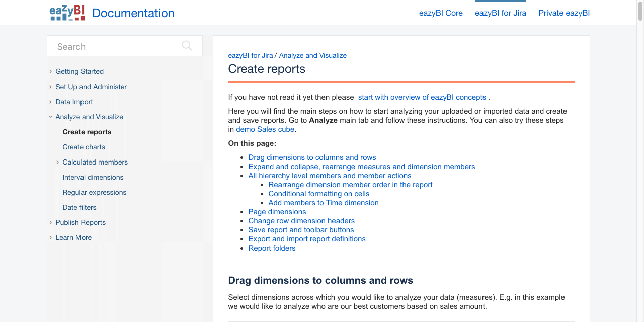Jump to Save report and toolbar buttons
The image size is (644, 322).
[301, 230]
